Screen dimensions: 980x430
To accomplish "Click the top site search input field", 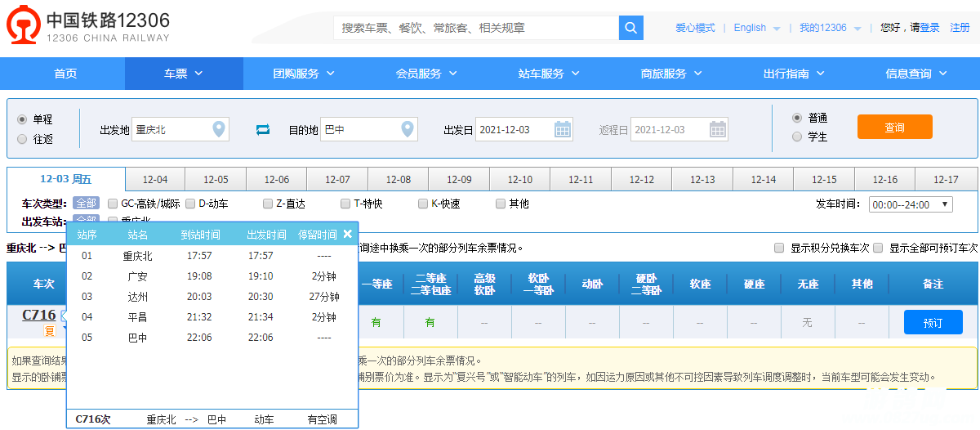I will (x=475, y=28).
